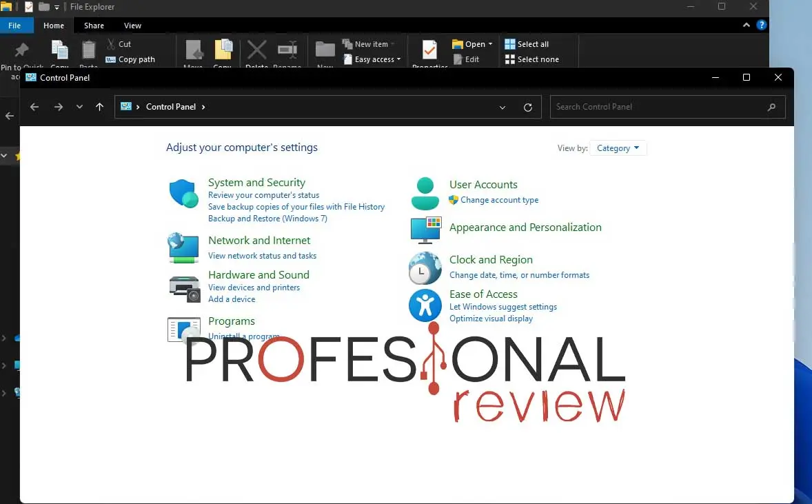Open Appearance and Personalization monitor icon
The height and width of the screenshot is (504, 812).
click(426, 230)
